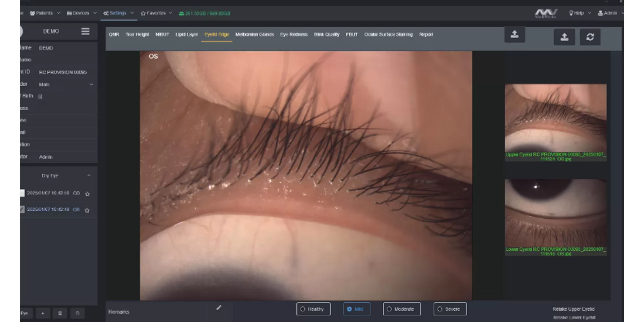Click the small refresh icon at bottom left
Screen dimensions: 644x322
pos(77,313)
